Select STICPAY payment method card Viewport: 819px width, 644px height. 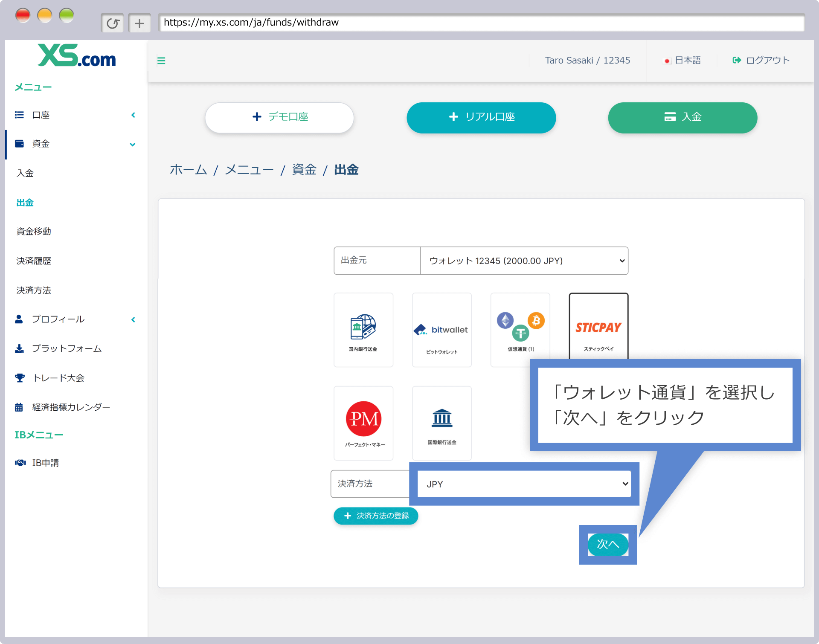599,327
